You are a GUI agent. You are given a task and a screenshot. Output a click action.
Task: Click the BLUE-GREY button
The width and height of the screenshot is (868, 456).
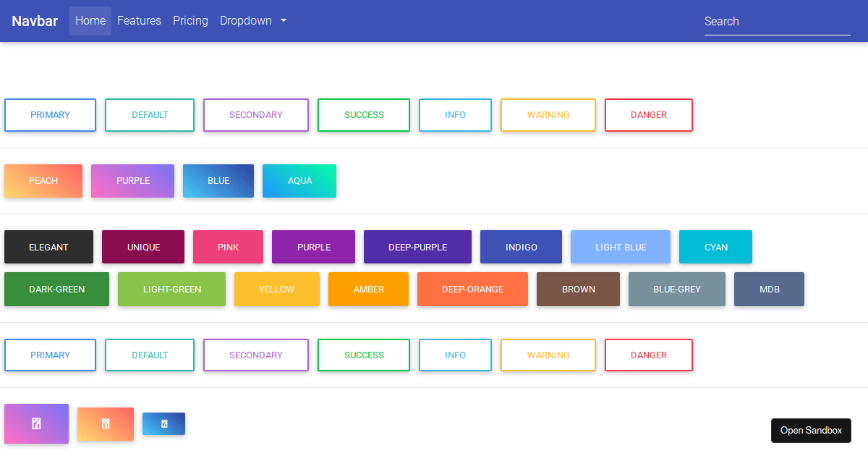677,289
